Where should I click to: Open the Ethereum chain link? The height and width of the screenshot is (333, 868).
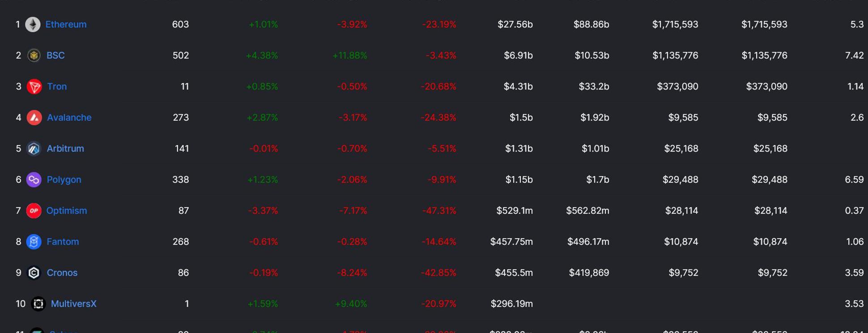point(66,25)
